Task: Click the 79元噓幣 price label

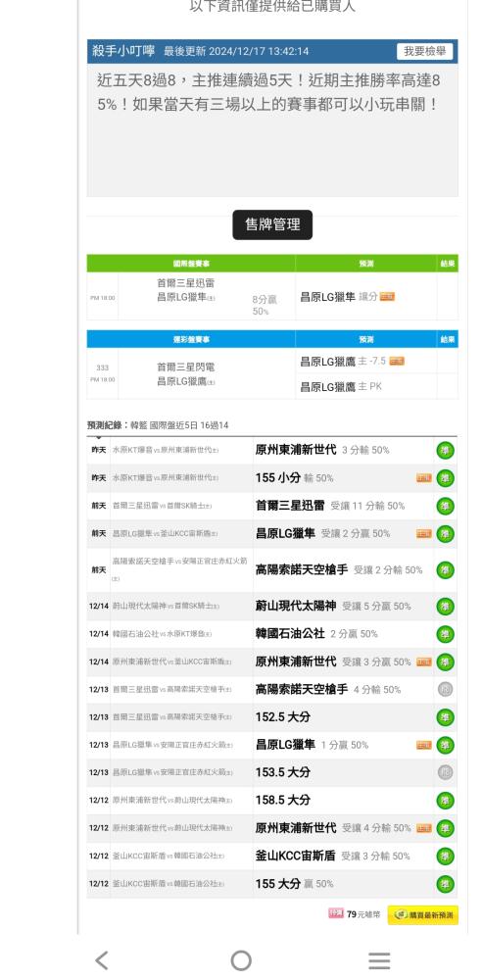Action: 363,914
